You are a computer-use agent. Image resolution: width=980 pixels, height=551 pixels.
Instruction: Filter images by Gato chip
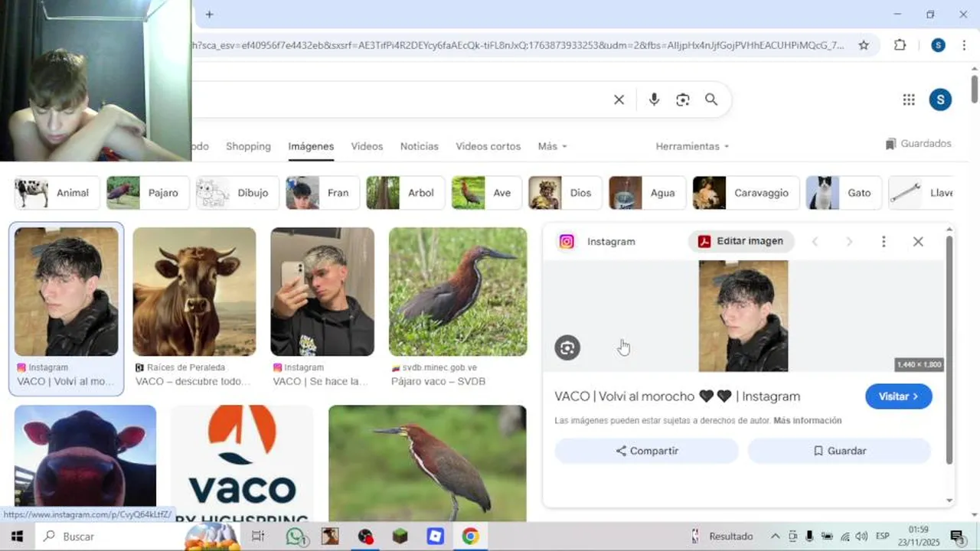[844, 193]
